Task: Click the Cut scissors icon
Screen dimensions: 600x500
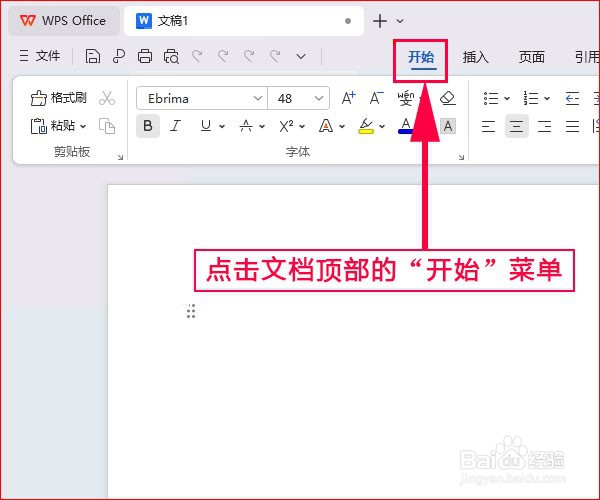Action: pyautogui.click(x=107, y=98)
